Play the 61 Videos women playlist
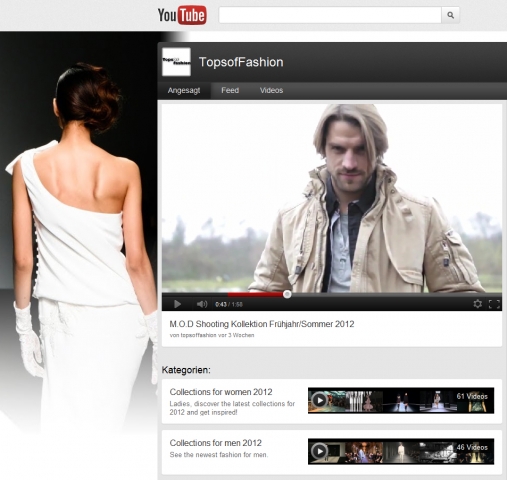Viewport: 507px width, 480px height. point(319,400)
